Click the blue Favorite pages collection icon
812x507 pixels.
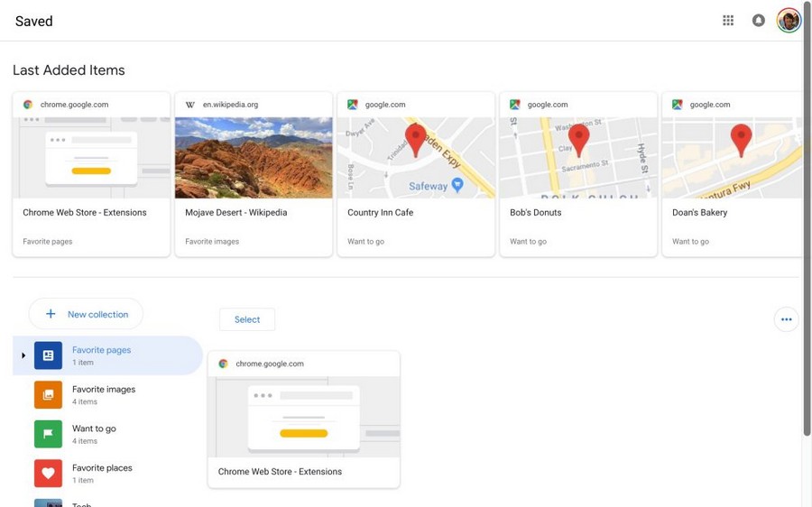pos(48,355)
